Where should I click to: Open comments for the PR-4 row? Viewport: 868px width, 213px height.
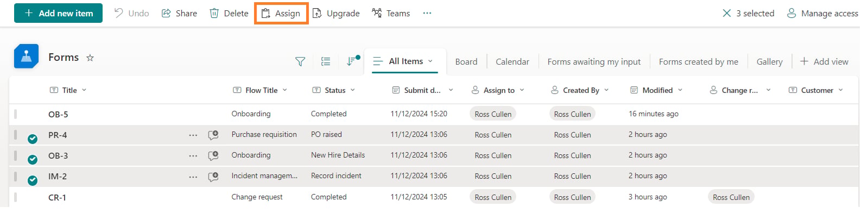[x=213, y=135]
